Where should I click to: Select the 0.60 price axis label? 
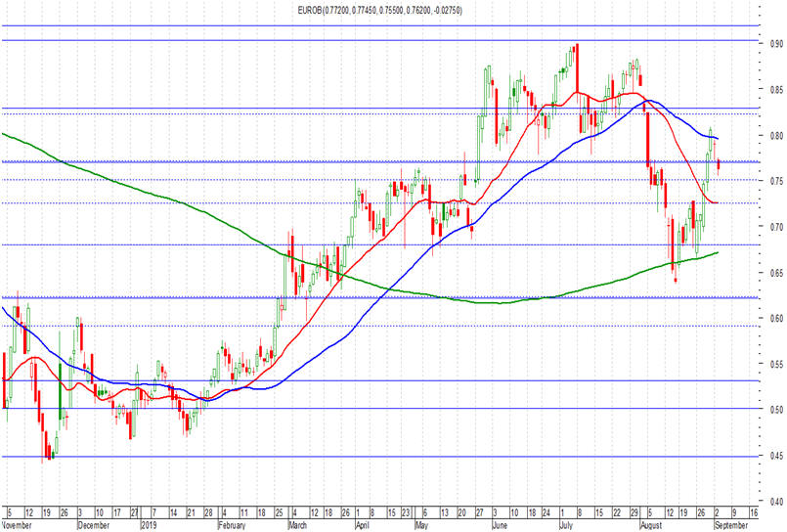(776, 318)
